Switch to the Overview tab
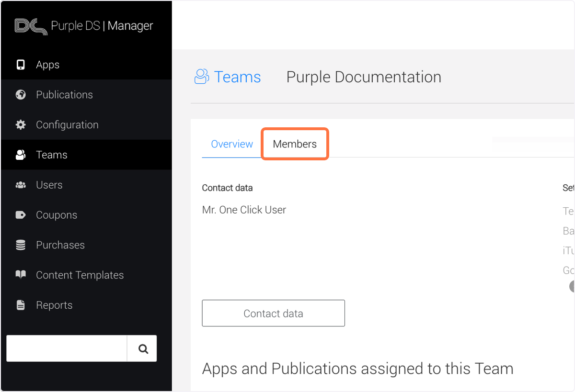The height and width of the screenshot is (392, 575). [232, 144]
